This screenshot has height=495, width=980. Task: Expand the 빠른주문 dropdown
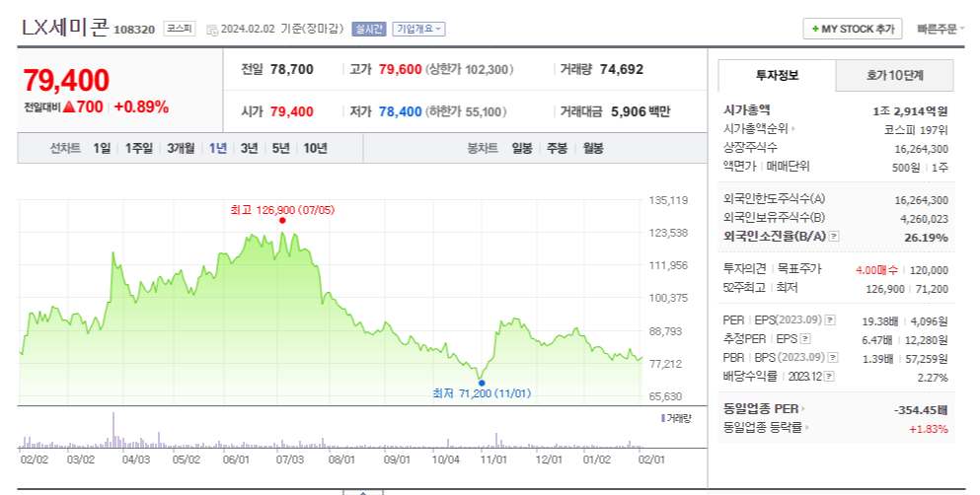[941, 29]
